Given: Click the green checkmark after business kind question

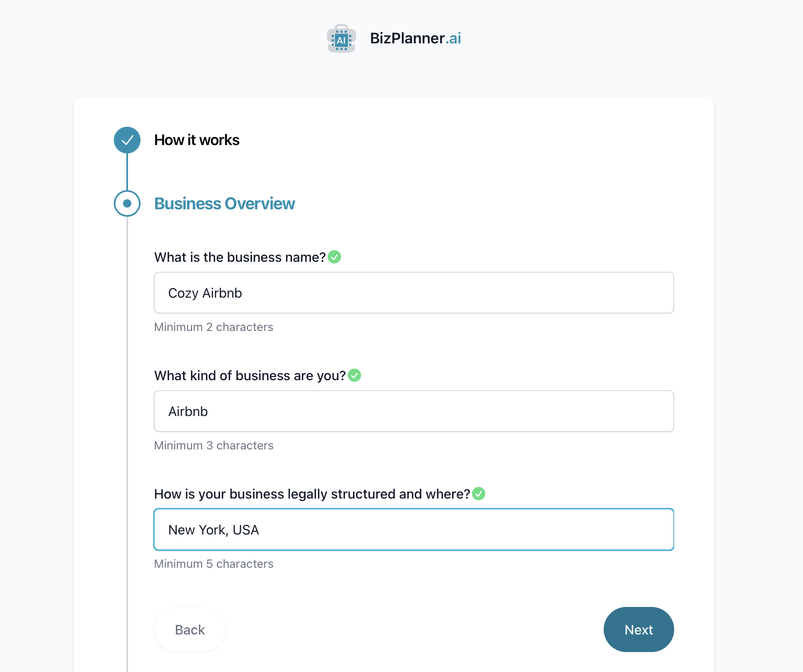Looking at the screenshot, I should point(354,375).
